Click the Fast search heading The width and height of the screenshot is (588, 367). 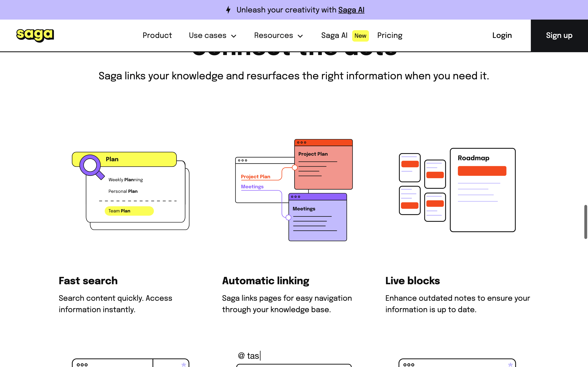pos(88,281)
